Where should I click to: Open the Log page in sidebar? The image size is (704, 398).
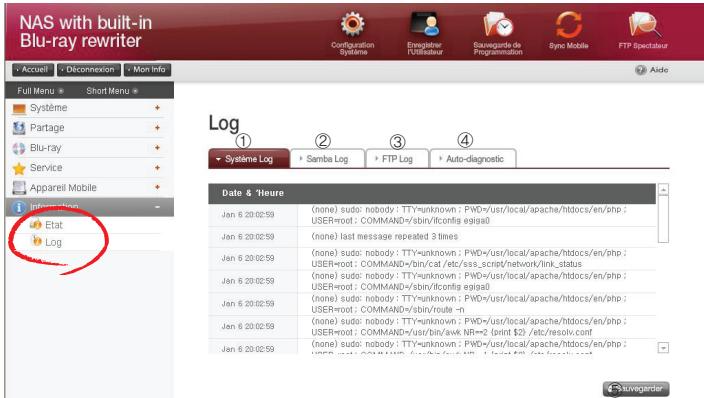pos(53,243)
